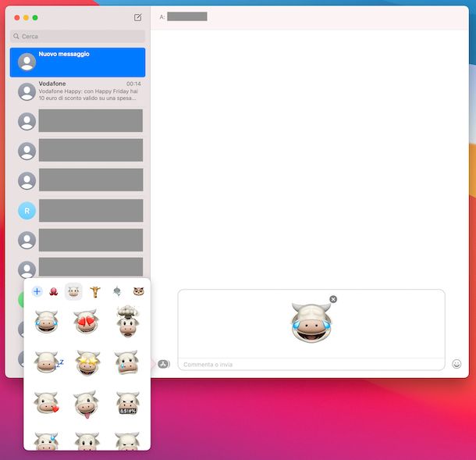The height and width of the screenshot is (460, 476).
Task: Open the redacted conversation just above the R avatar
Action: click(x=78, y=180)
